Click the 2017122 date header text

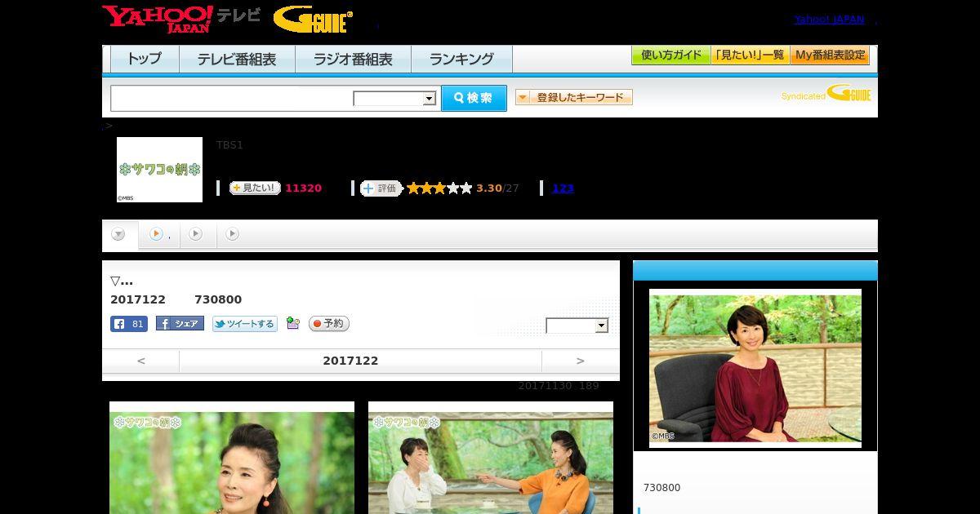[350, 361]
